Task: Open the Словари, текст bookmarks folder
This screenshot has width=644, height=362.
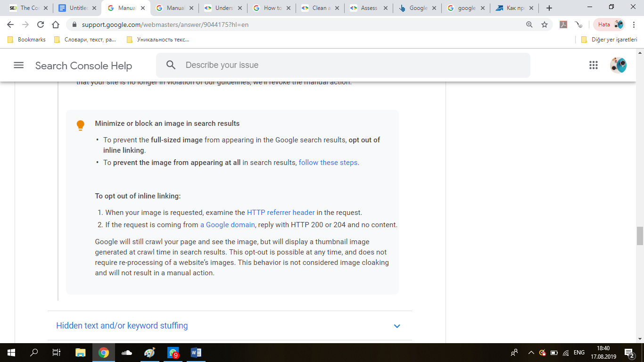Action: 85,40
